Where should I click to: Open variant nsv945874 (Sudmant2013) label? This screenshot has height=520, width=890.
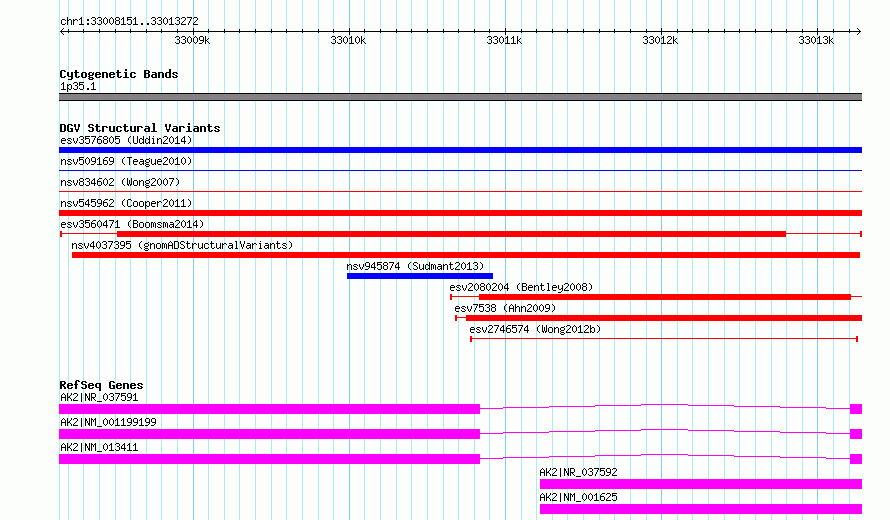click(x=415, y=266)
